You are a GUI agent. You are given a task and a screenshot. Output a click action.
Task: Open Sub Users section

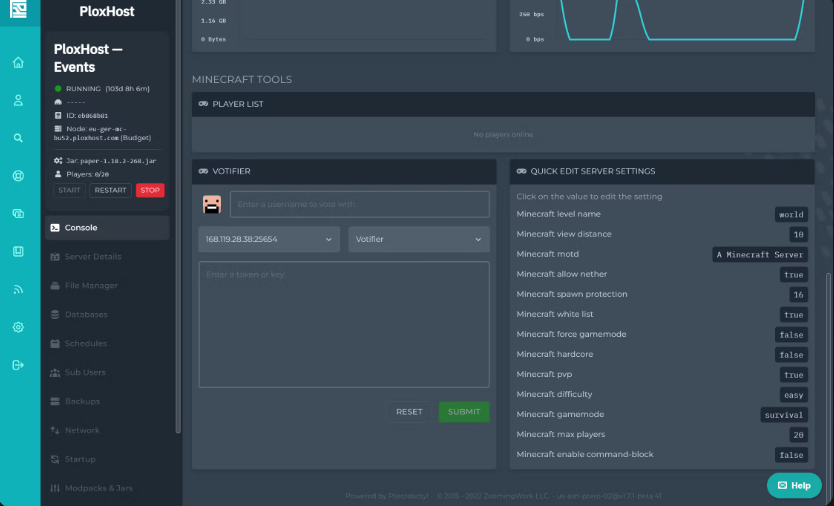point(107,372)
